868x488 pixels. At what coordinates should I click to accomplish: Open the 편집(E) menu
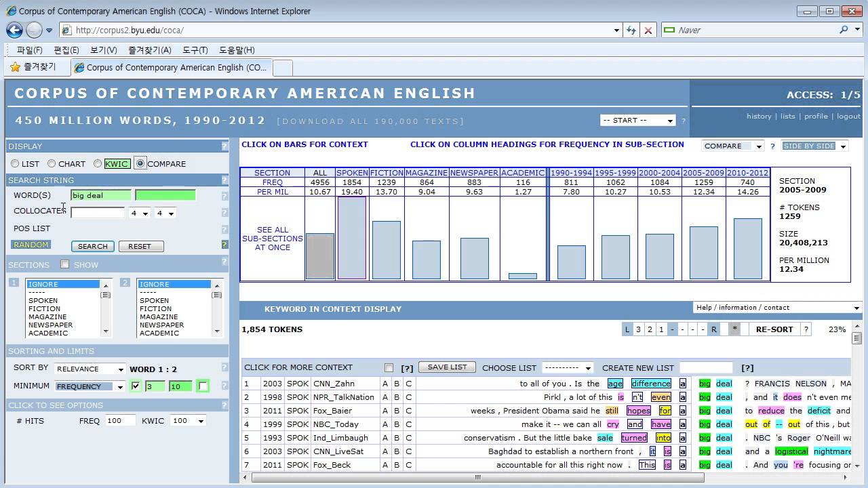[66, 50]
